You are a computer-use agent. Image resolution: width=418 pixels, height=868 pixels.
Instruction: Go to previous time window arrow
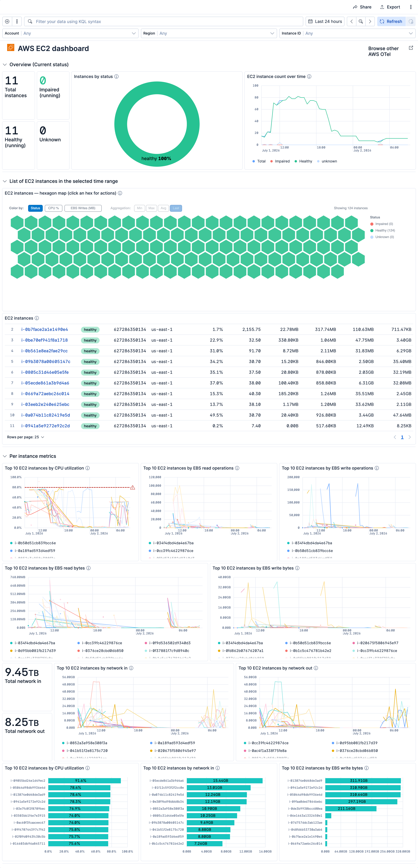pos(352,21)
